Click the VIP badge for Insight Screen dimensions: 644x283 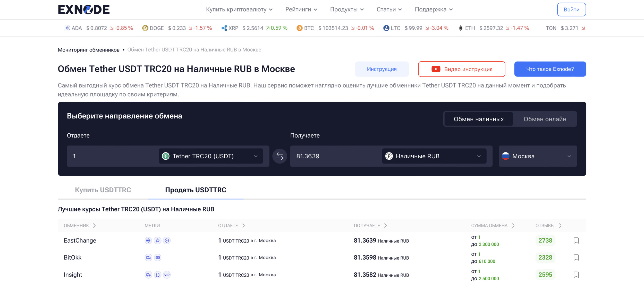tap(167, 275)
